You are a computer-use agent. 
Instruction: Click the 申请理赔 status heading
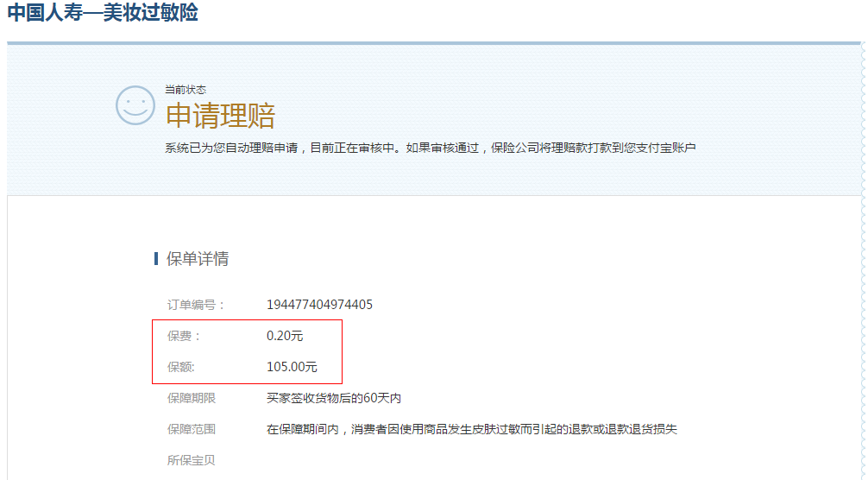click(220, 116)
